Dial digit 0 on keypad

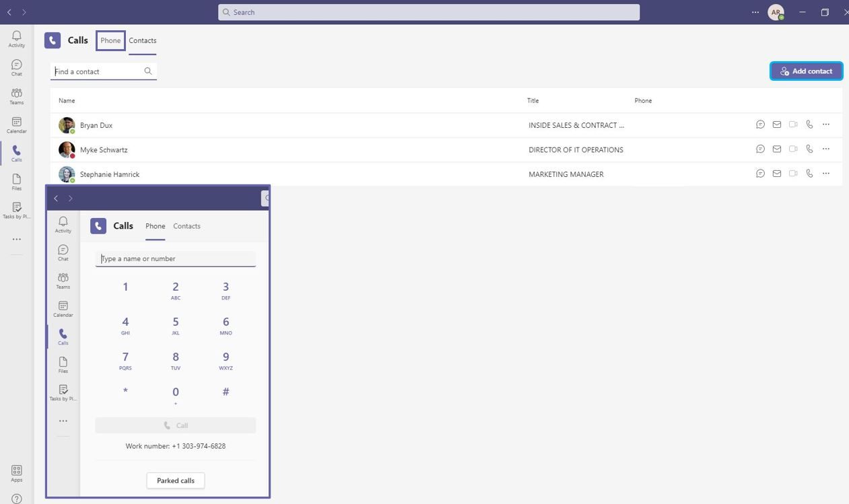pos(176,395)
